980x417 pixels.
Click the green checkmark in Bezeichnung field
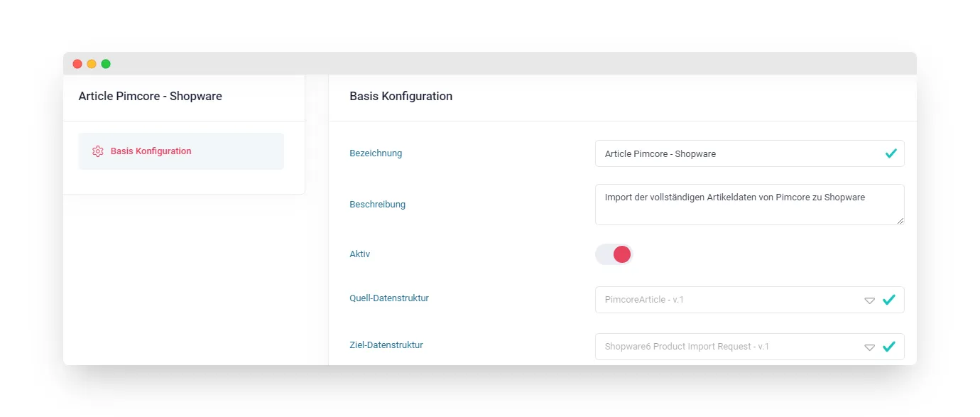tap(891, 153)
